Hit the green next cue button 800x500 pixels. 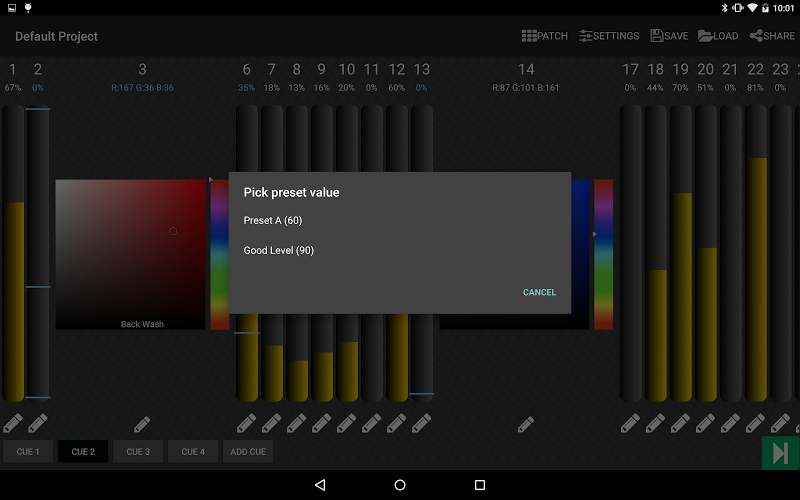[780, 453]
